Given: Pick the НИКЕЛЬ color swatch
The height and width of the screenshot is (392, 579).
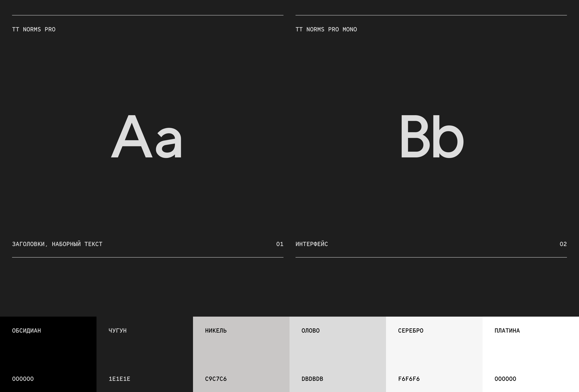Looking at the screenshot, I should [241, 354].
